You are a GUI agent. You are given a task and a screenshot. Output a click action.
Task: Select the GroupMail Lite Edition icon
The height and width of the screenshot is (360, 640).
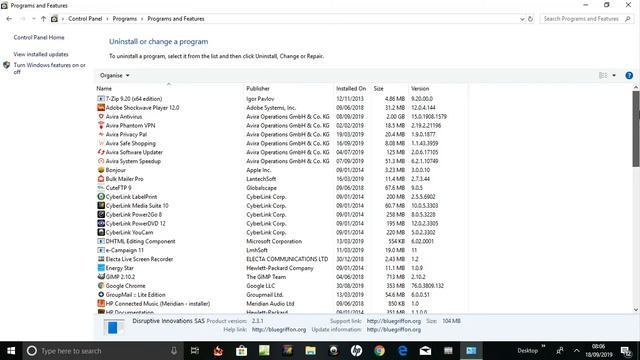tap(101, 295)
